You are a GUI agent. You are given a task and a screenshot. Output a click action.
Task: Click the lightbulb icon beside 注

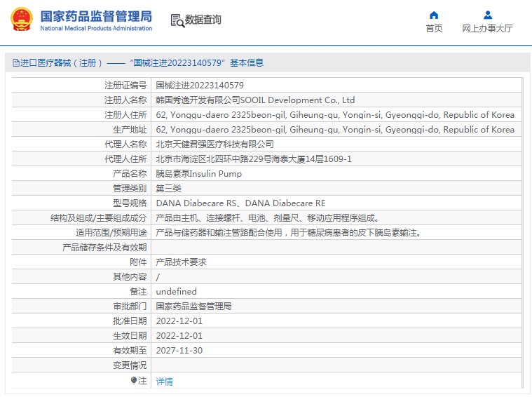(x=134, y=380)
